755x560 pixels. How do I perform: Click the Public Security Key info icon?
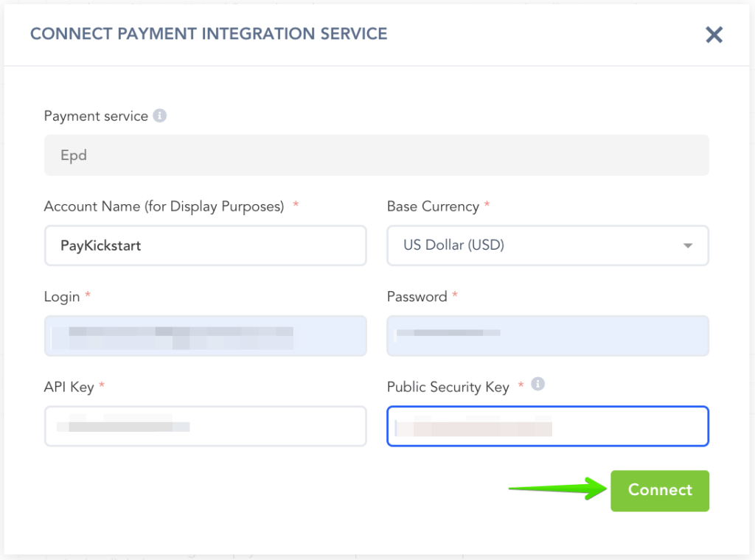(x=538, y=384)
